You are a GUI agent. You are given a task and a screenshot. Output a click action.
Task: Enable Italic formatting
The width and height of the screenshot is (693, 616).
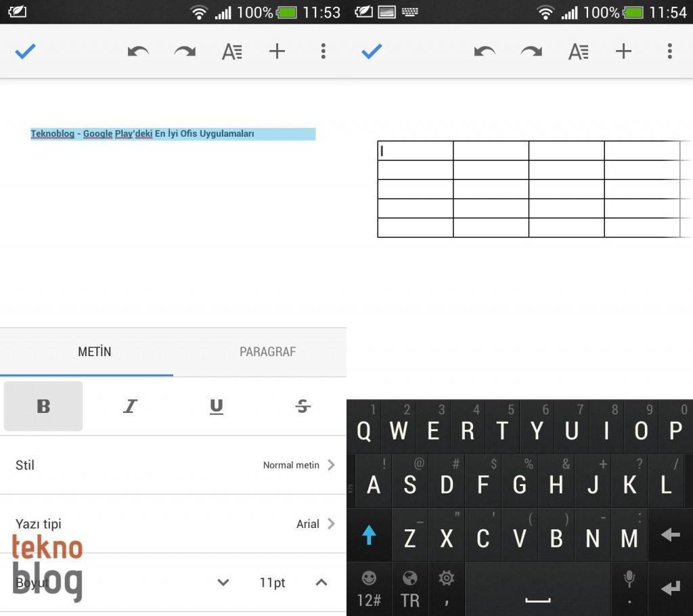(129, 406)
